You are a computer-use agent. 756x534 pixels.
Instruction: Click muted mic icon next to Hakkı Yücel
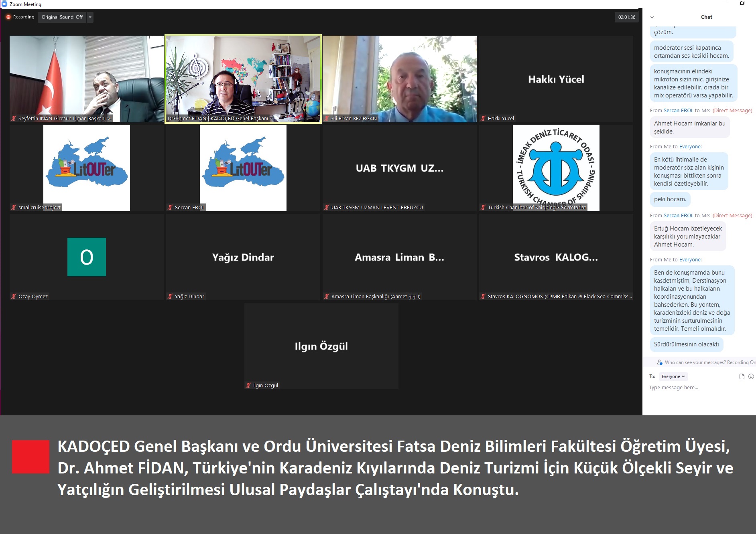point(483,118)
